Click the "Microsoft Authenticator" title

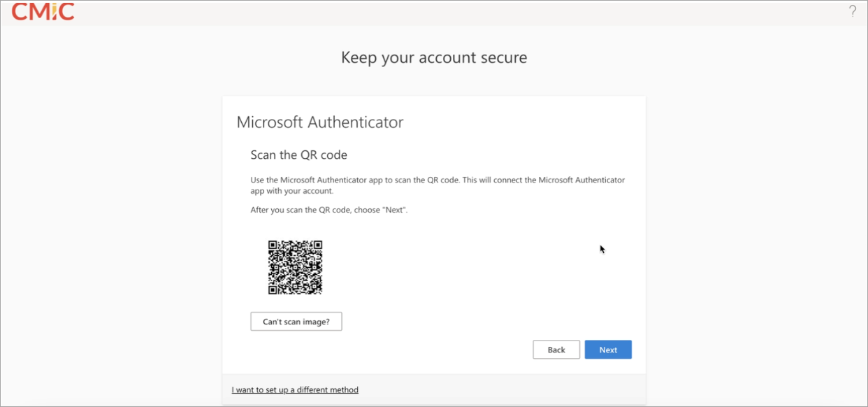point(320,122)
